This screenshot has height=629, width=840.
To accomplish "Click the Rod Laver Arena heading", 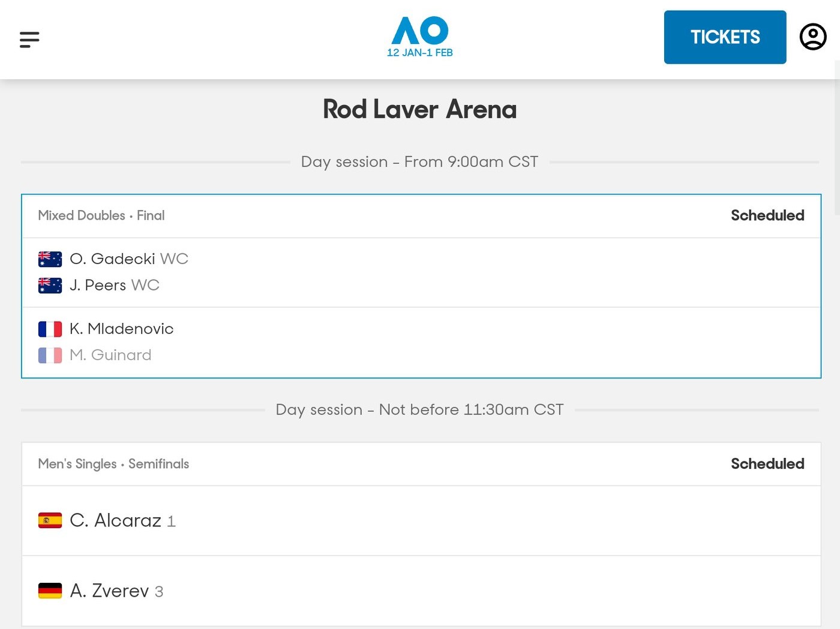I will (419, 110).
